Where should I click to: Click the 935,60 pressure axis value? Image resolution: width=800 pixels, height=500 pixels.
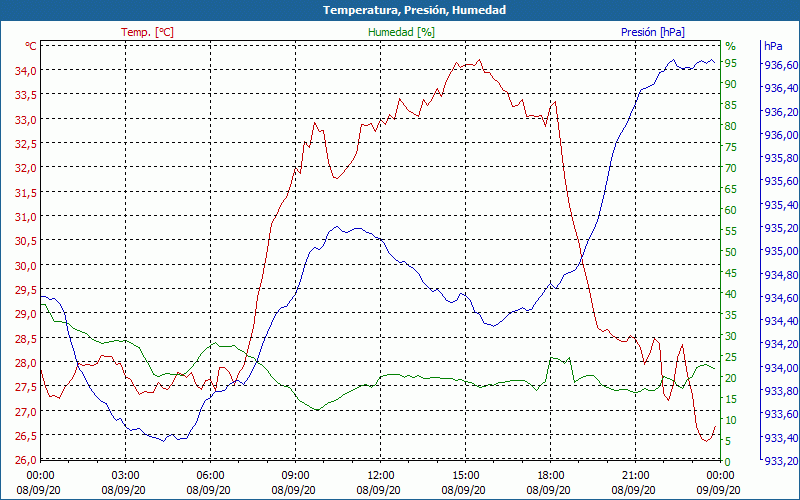click(x=781, y=182)
